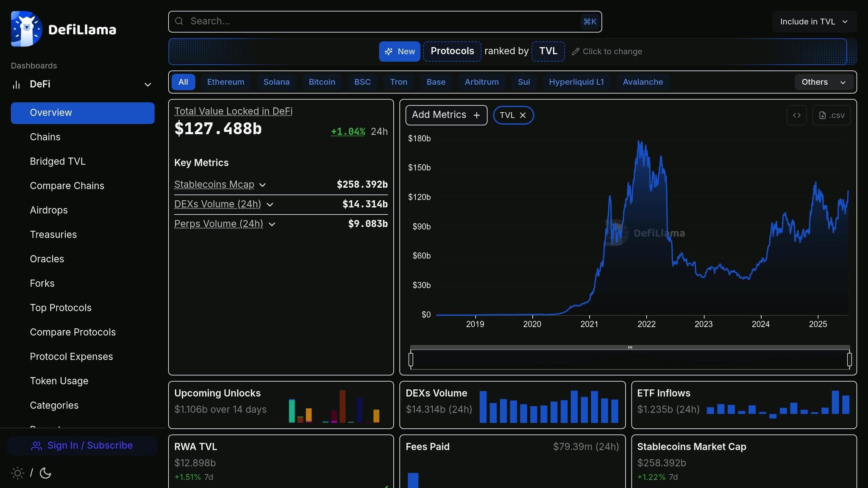This screenshot has width=868, height=488.
Task: Switch to light mode sun icon
Action: (x=17, y=473)
